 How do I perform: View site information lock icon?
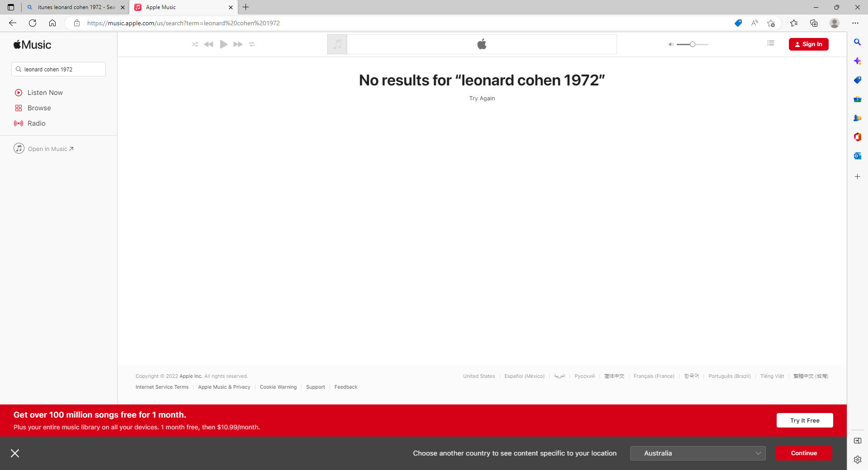77,23
